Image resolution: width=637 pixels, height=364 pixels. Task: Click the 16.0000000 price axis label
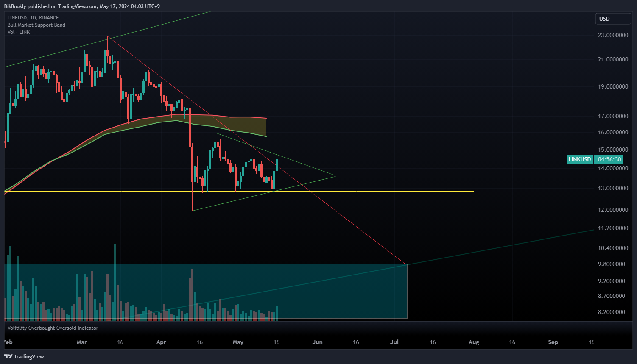(613, 132)
